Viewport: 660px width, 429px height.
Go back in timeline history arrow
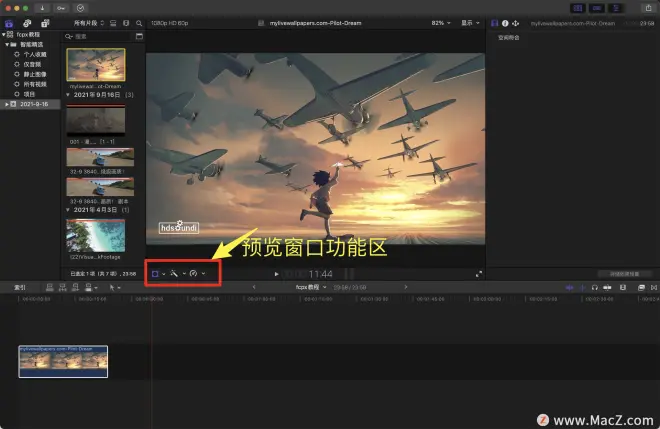(254, 287)
